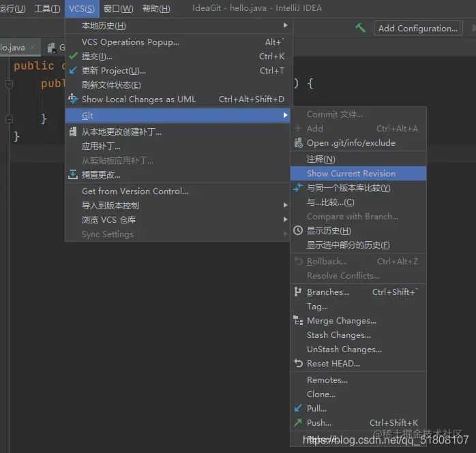
Task: Select 显示选中部分的历史(F) item
Action: tap(358, 245)
